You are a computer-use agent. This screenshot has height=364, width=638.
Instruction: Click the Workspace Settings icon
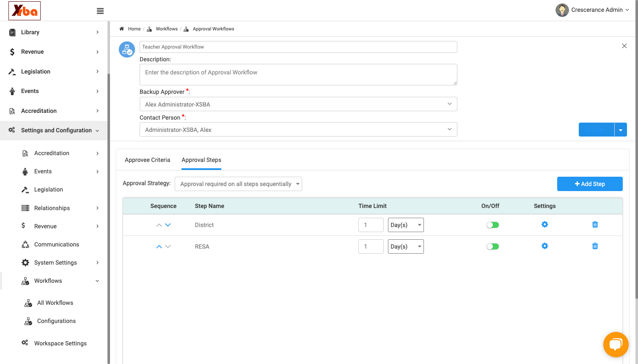coord(25,343)
